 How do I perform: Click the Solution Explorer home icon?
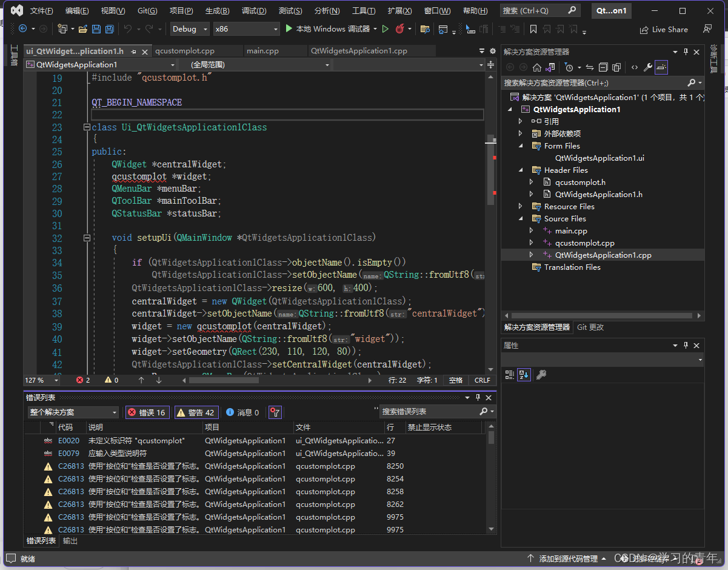tap(537, 67)
